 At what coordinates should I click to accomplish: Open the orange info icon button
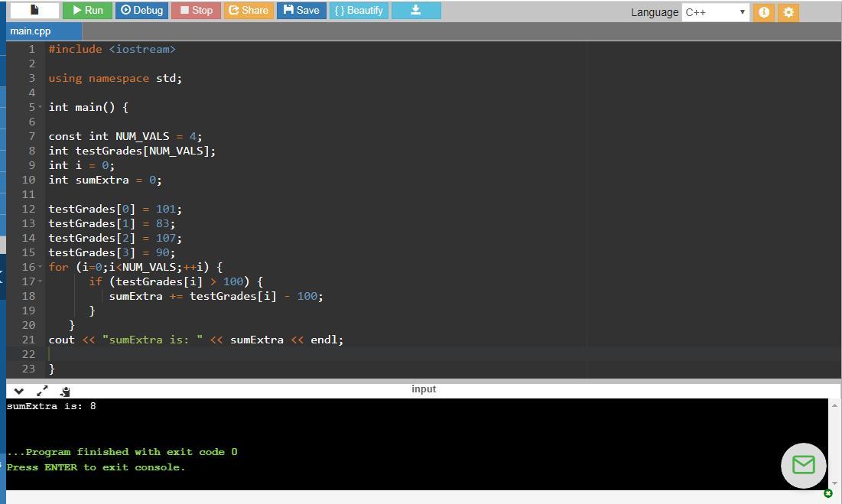pyautogui.click(x=763, y=12)
